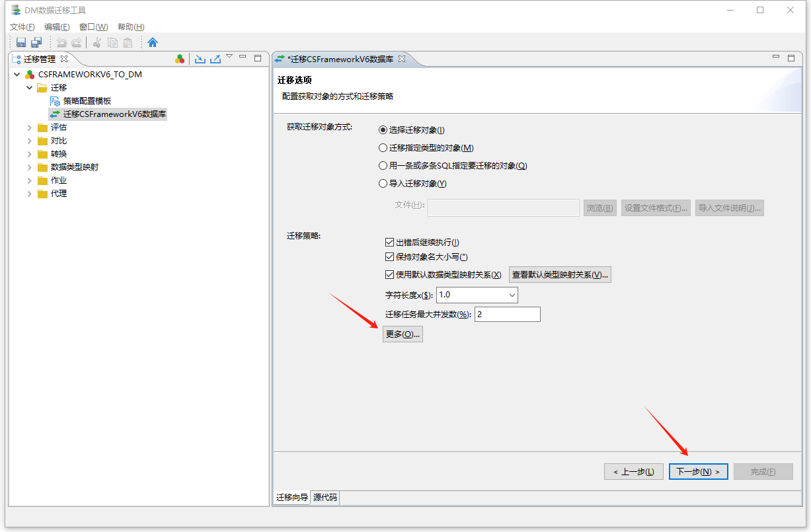
Task: Close the 迁移CSFrameworkV6数据库 editor tab
Action: [401, 59]
